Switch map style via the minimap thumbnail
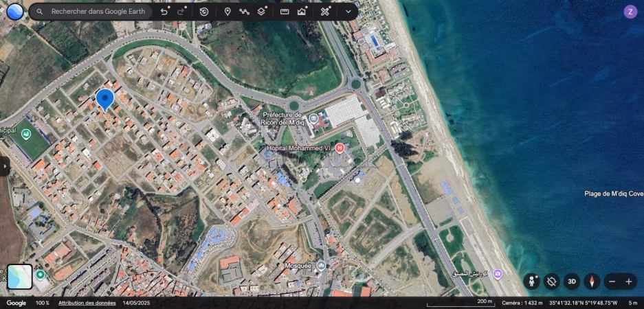 point(20,277)
